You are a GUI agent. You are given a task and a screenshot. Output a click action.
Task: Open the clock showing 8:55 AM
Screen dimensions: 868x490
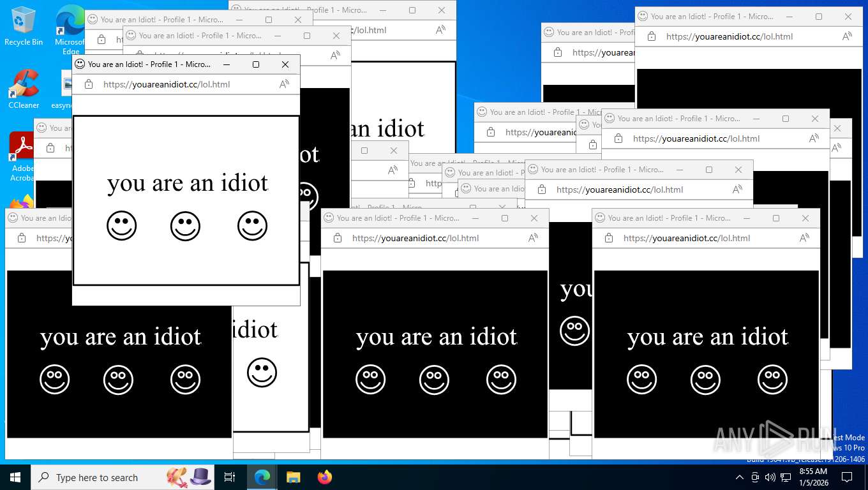813,477
